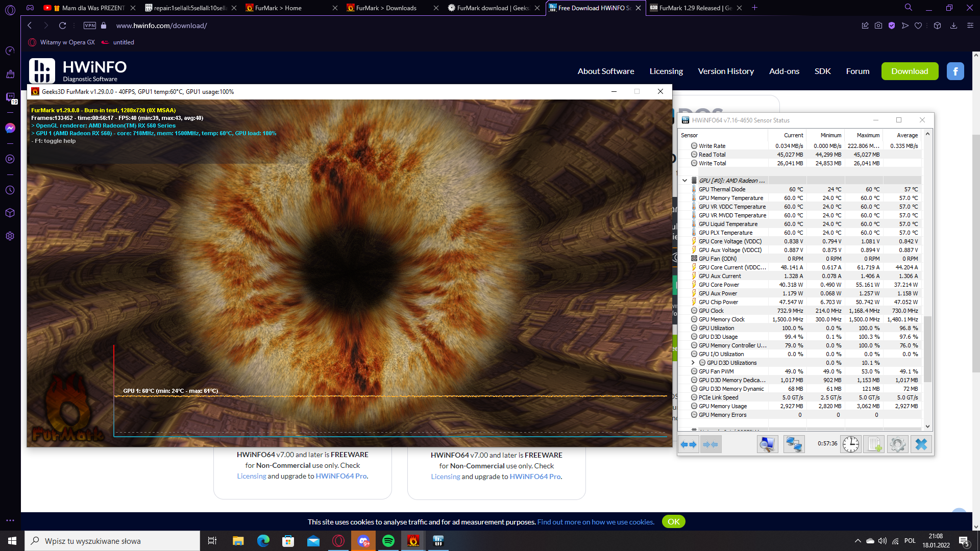Open sidebar three-dots setup menu
Viewport: 980px width, 551px height.
(x=10, y=520)
